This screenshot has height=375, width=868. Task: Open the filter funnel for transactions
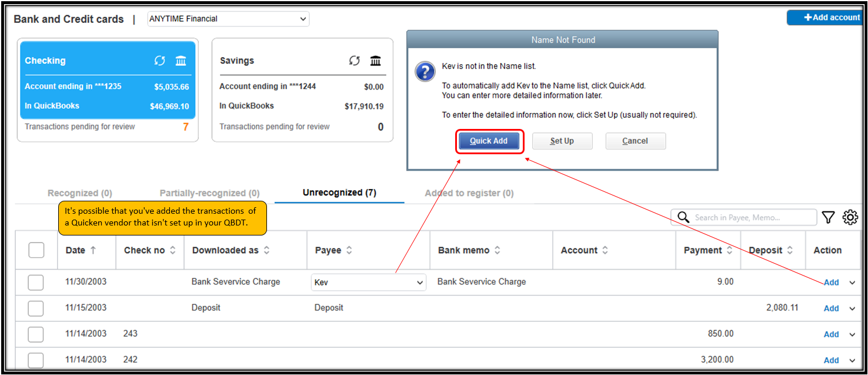pyautogui.click(x=828, y=217)
